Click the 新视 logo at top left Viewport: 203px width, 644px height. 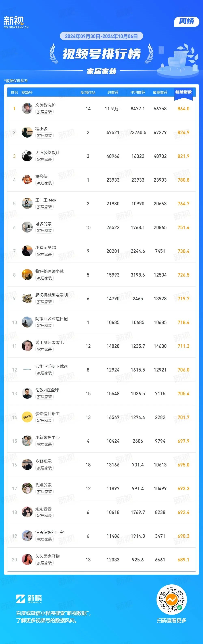(x=16, y=23)
